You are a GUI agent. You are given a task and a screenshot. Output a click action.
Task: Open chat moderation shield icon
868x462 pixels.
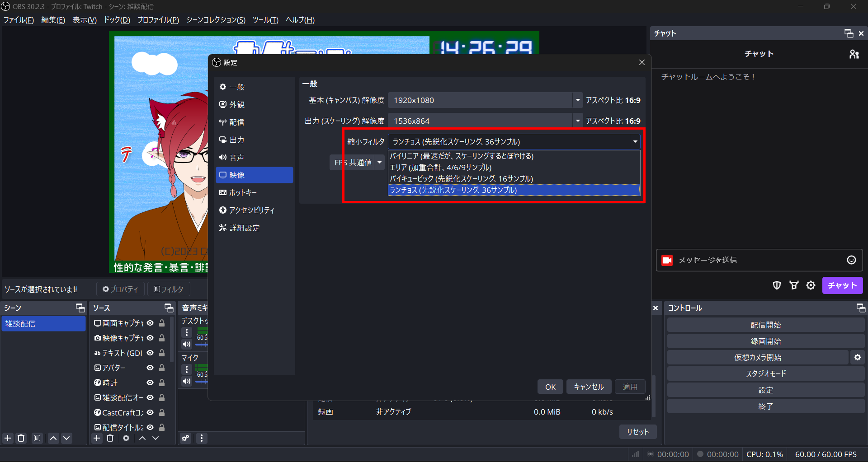tap(777, 285)
